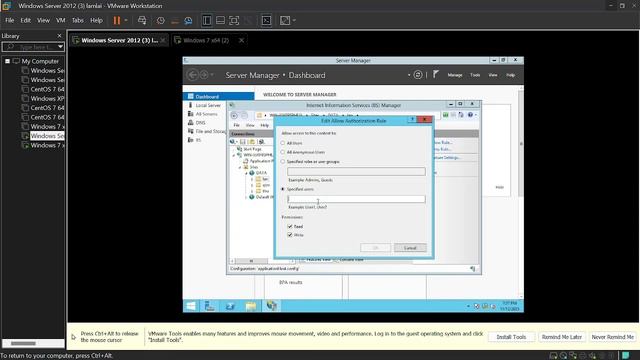Refresh Server Manager dashboard
This screenshot has height=360, width=640.
pyautogui.click(x=418, y=75)
